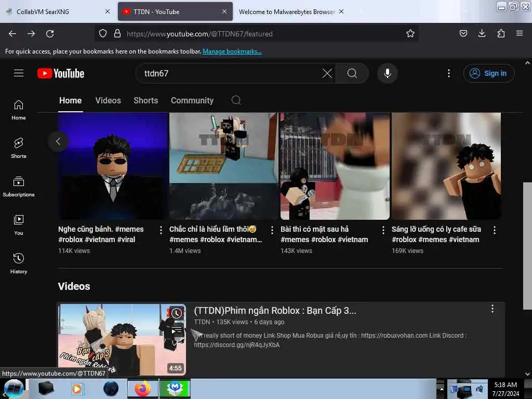Open the Firefox downloads icon
Viewport: 532px width, 399px height.
coord(482,33)
